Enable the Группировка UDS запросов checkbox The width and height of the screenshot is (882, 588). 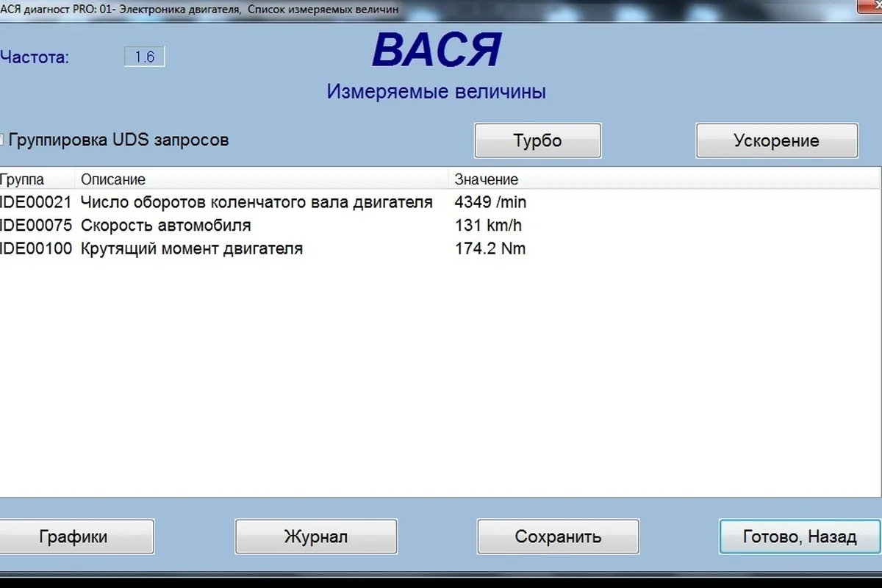click(x=2, y=140)
